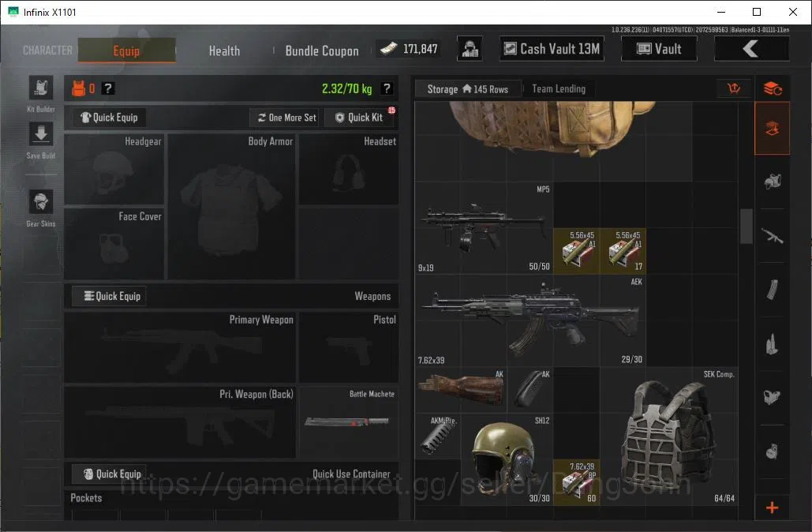This screenshot has width=812, height=532.
Task: Select the ammunition bullets category icon
Action: (x=772, y=344)
